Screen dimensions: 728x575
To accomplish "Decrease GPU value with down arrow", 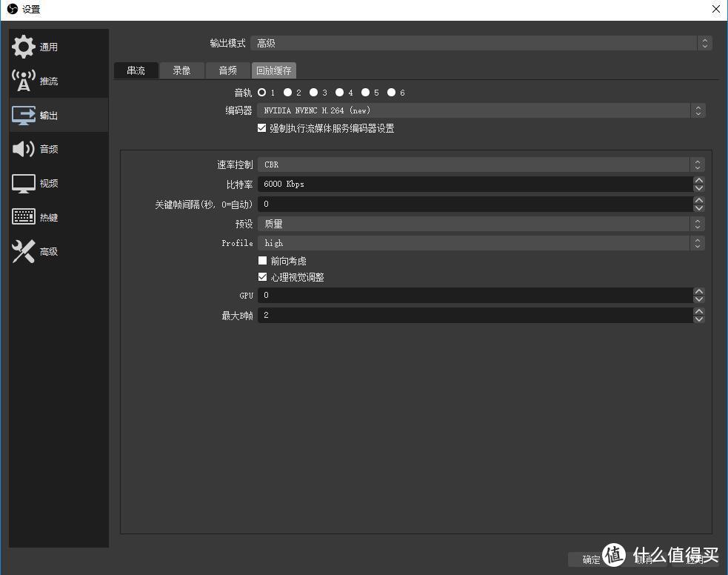I will pos(699,299).
